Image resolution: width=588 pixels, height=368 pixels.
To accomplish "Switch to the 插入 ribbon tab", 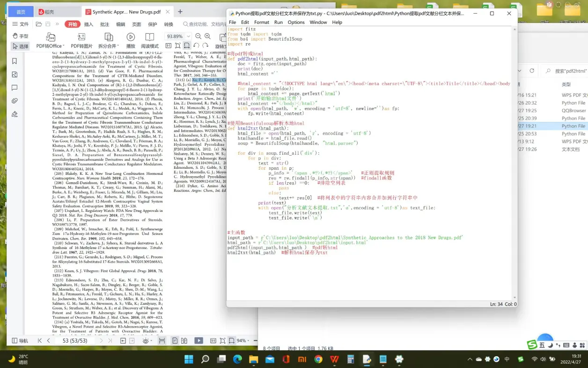I will pos(88,24).
